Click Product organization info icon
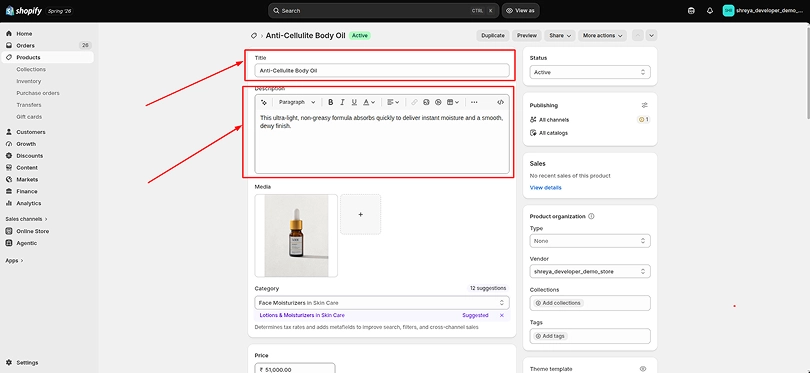This screenshot has width=810, height=373. point(591,216)
